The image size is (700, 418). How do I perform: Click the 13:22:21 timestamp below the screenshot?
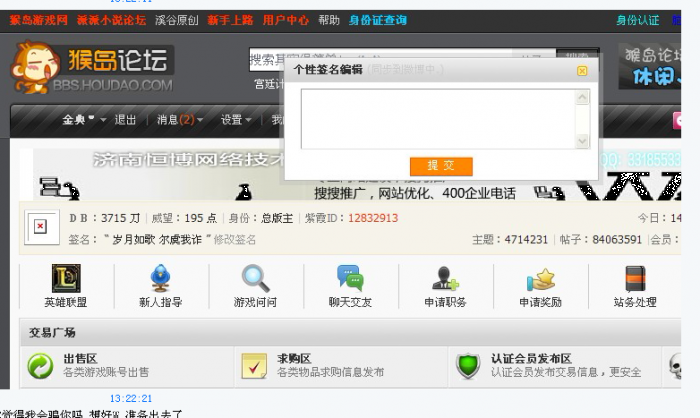pyautogui.click(x=131, y=398)
